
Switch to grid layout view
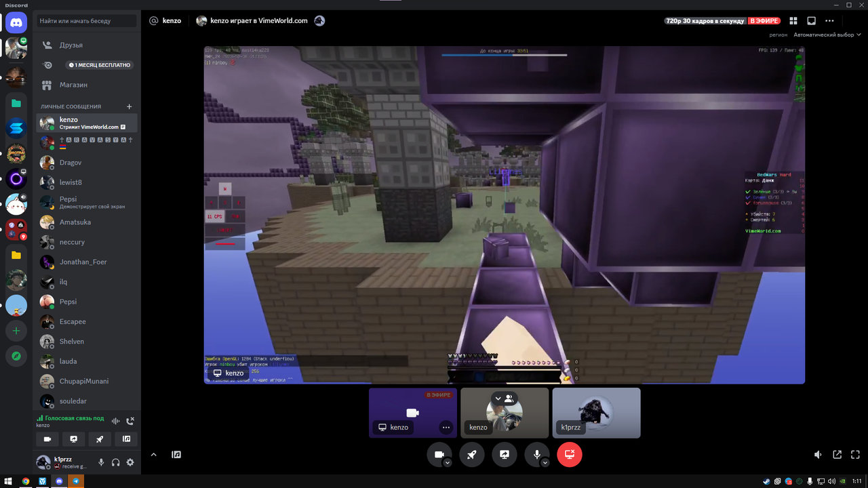click(793, 21)
